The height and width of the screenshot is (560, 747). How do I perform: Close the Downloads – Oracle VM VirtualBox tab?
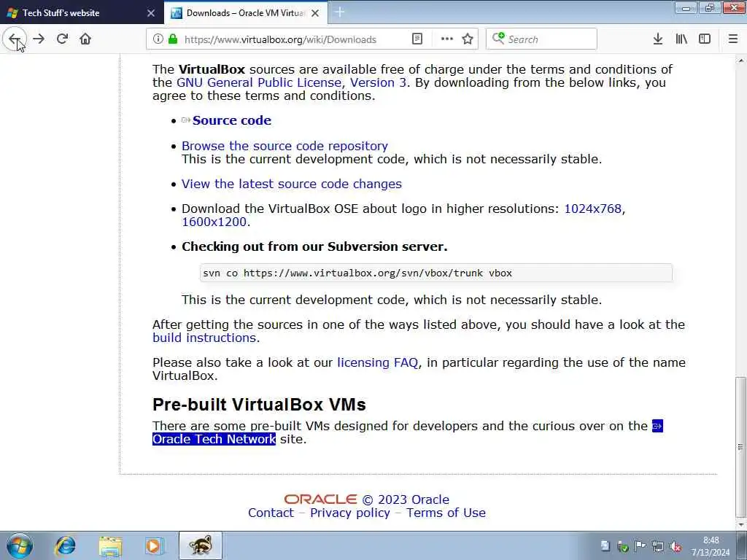pyautogui.click(x=315, y=13)
